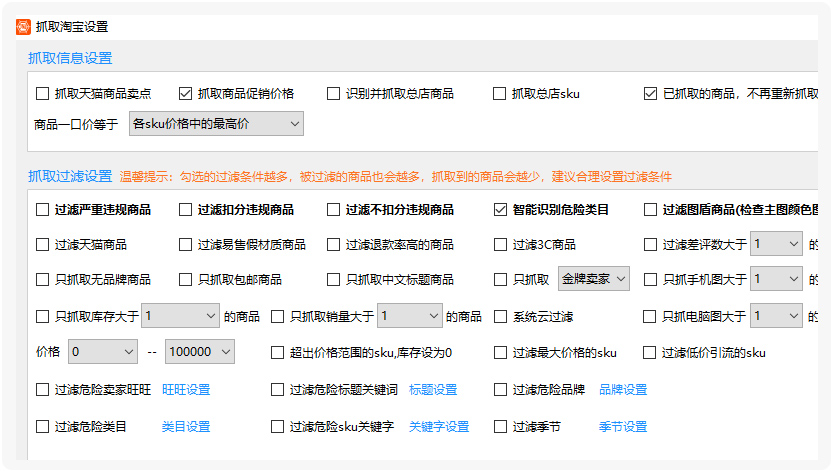Open 只抓取库存大于 value dropdown

click(180, 316)
